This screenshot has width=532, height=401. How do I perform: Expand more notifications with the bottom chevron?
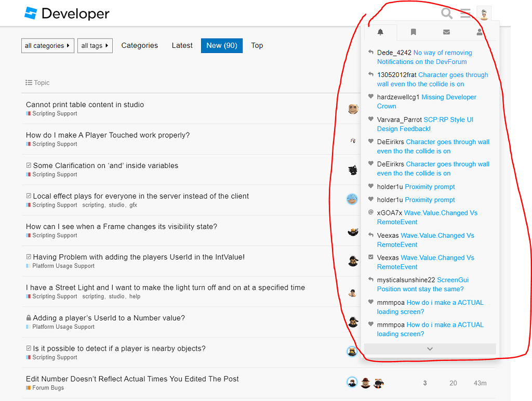pyautogui.click(x=430, y=348)
